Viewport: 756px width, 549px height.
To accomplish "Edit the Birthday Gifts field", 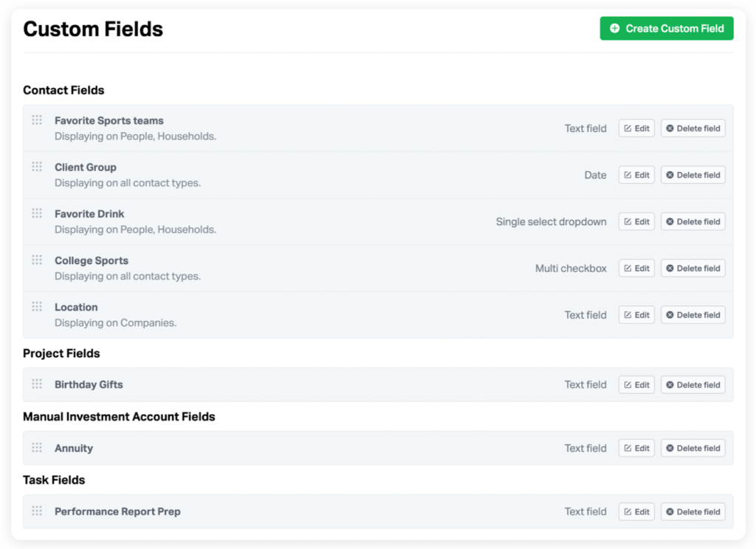I will tap(636, 384).
